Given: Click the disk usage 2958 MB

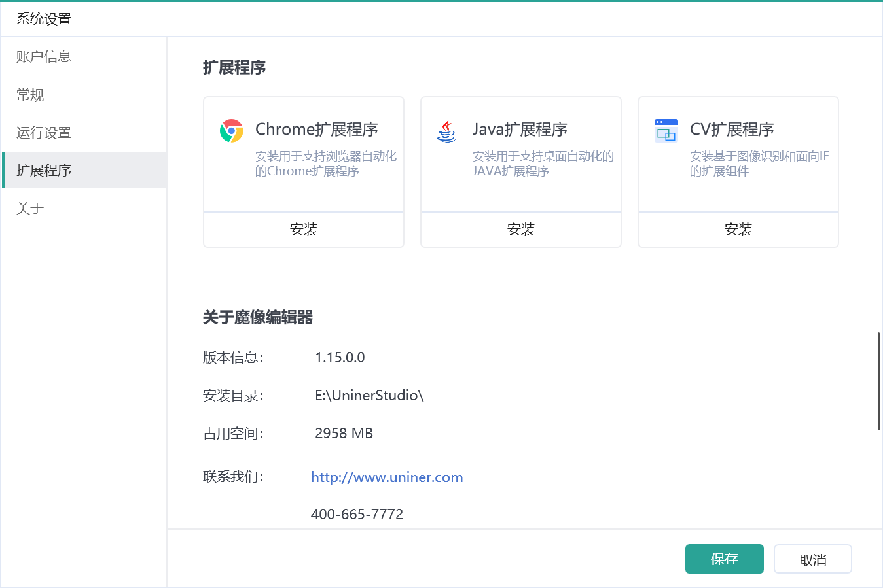Looking at the screenshot, I should coord(344,434).
